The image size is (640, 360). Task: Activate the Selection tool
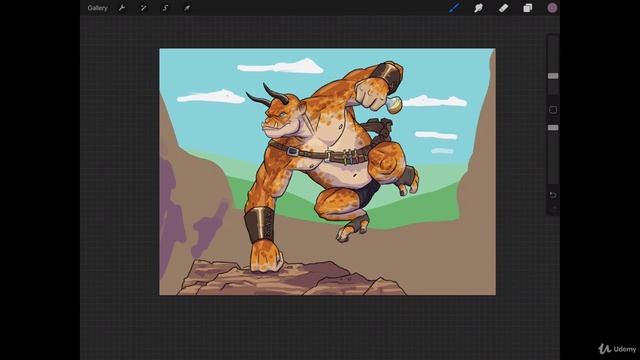click(x=165, y=8)
